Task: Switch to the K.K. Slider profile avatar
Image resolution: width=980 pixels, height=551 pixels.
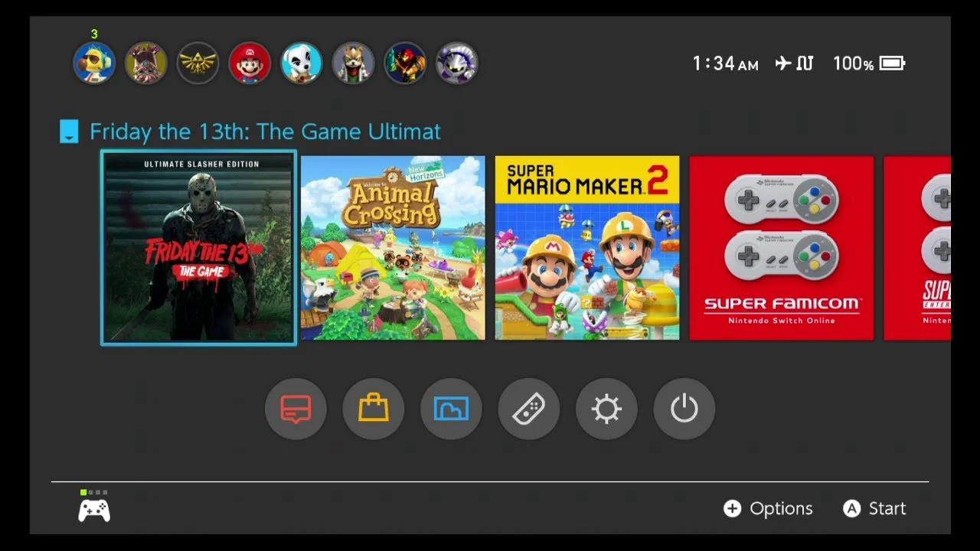Action: pyautogui.click(x=301, y=64)
